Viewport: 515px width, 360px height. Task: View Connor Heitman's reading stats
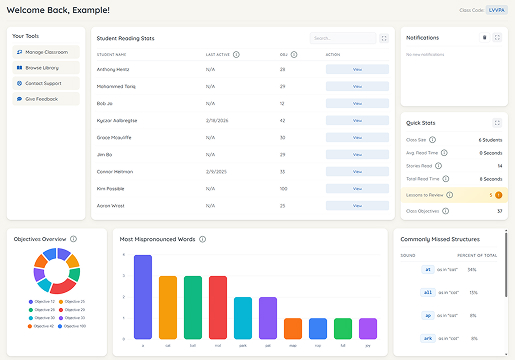(357, 171)
